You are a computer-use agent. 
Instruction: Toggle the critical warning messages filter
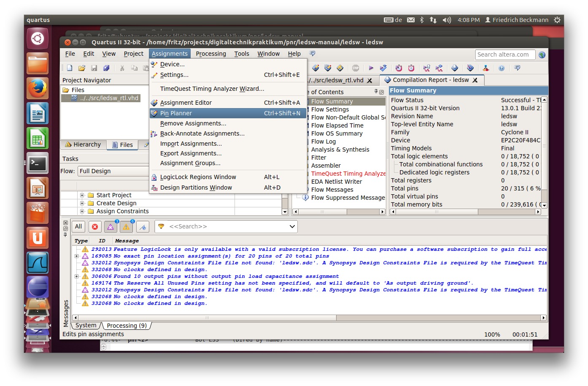point(111,227)
